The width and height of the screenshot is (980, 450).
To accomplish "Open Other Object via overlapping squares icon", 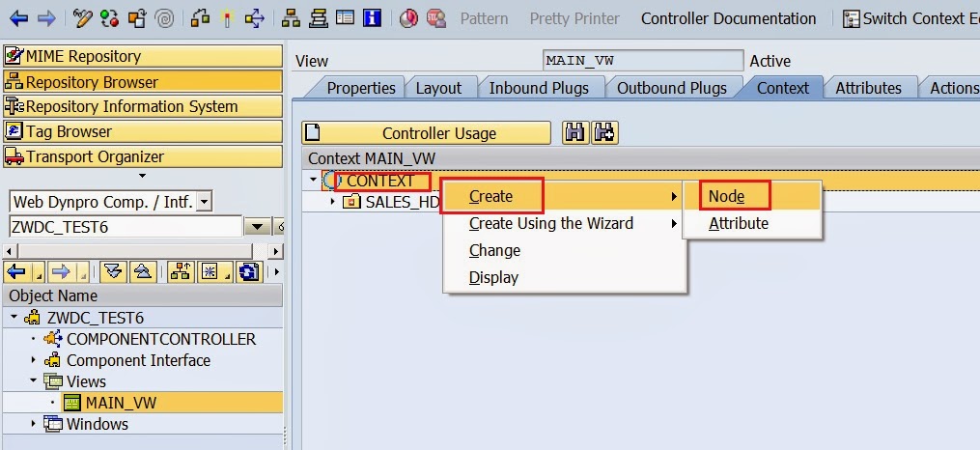I will click(x=137, y=18).
